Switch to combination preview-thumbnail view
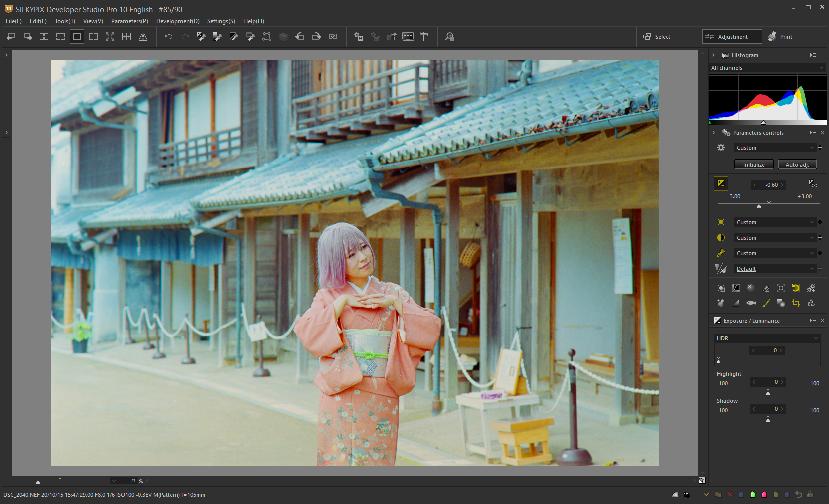The width and height of the screenshot is (829, 504). click(61, 37)
